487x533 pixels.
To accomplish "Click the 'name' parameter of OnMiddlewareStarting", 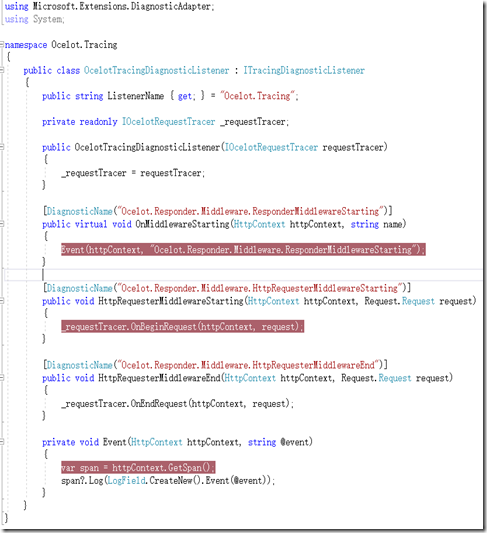I will (x=393, y=224).
